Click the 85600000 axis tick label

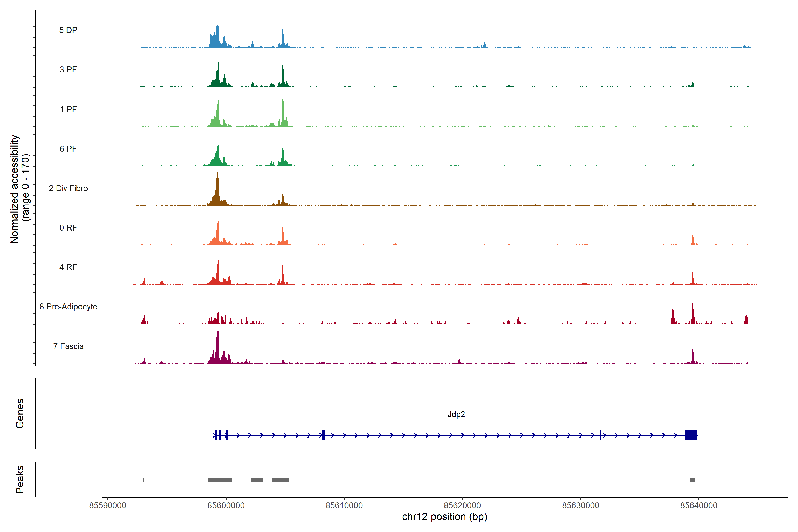[x=226, y=506]
